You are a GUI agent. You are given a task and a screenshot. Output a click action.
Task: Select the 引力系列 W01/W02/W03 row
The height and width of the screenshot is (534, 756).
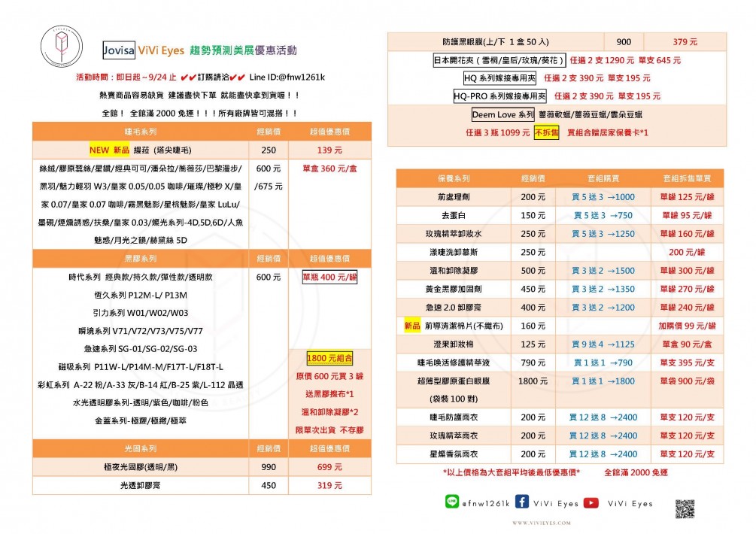click(x=141, y=313)
